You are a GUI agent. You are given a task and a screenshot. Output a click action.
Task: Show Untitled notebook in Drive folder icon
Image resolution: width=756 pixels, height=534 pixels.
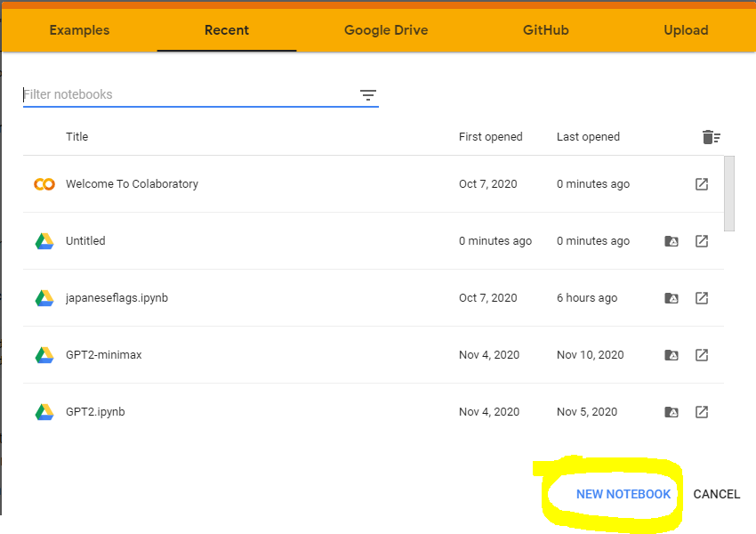click(672, 241)
